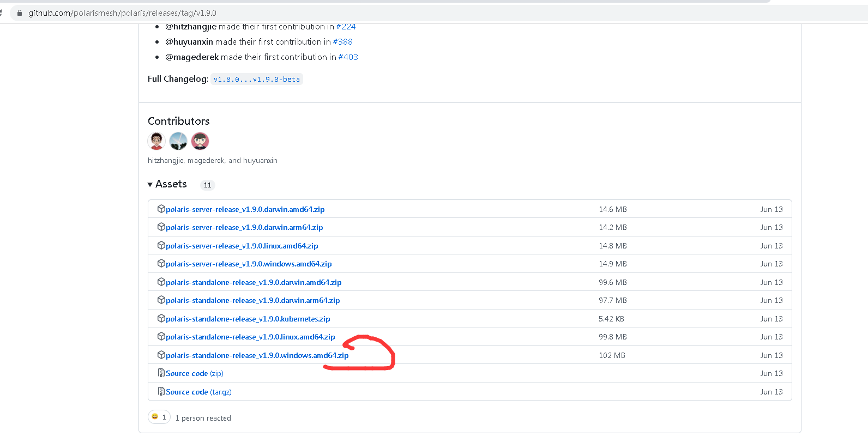Click the 102 MB file size
Screen dimensions: 868x437
coord(612,355)
